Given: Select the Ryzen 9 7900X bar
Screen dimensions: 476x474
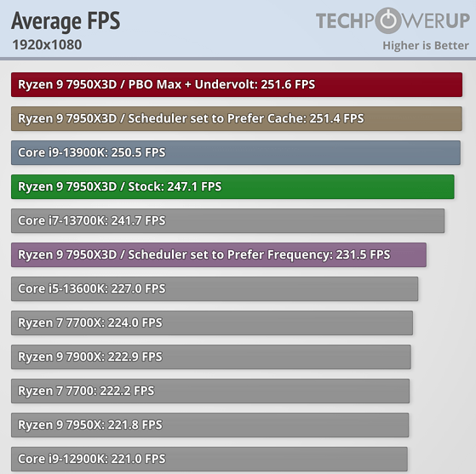Looking at the screenshot, I should pyautogui.click(x=211, y=357).
